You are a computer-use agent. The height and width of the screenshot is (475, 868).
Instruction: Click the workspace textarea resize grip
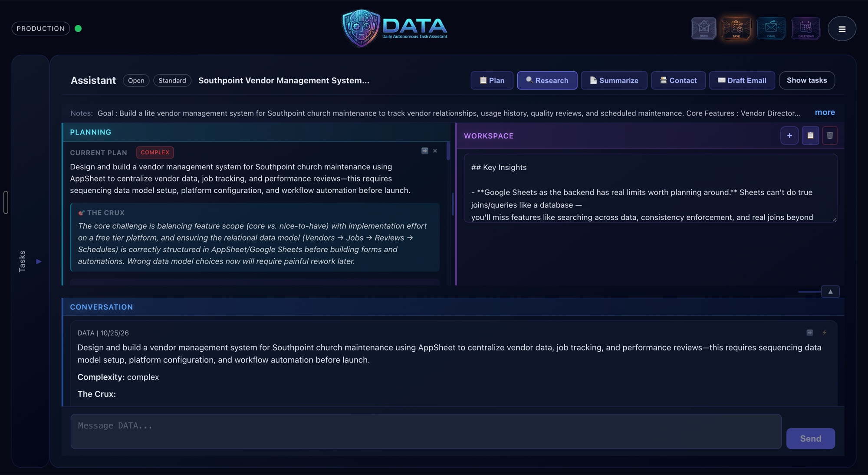(x=834, y=220)
